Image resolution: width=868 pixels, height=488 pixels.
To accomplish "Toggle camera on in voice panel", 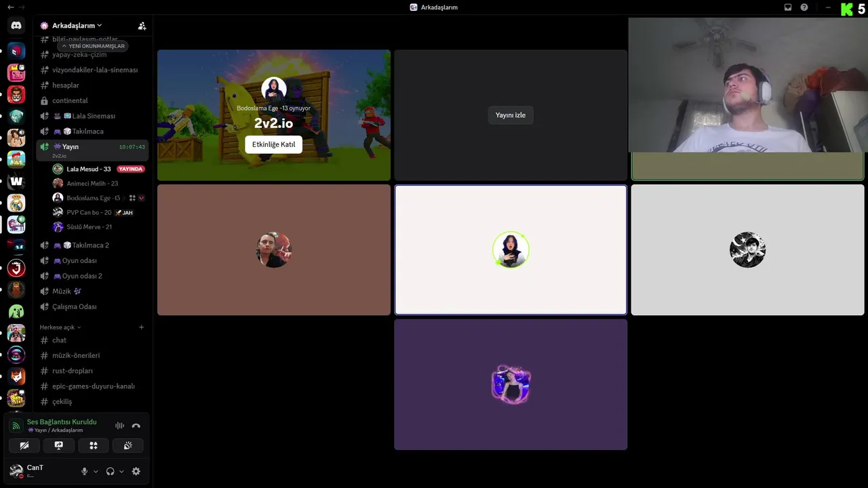I will pos(24,445).
